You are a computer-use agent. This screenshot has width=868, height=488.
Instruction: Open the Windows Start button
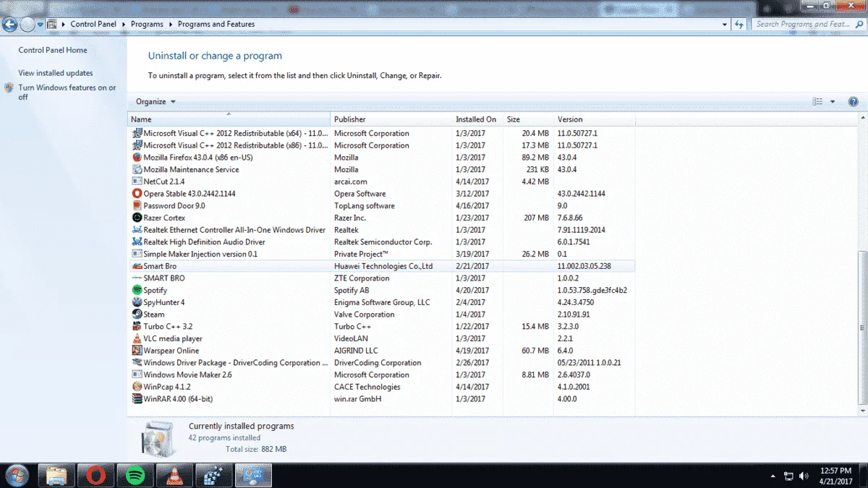[x=16, y=475]
